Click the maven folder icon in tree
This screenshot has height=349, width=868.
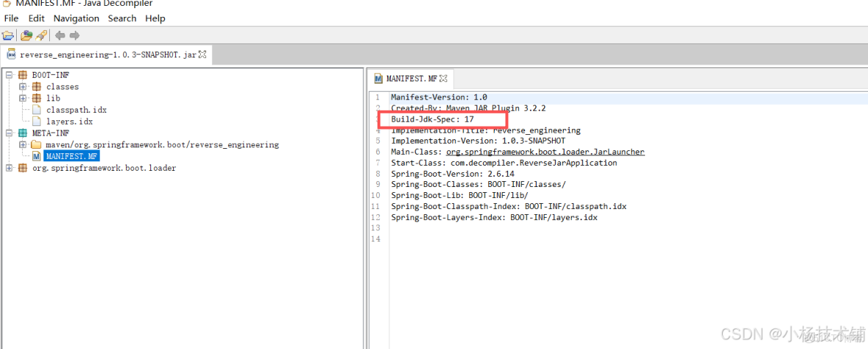point(37,144)
